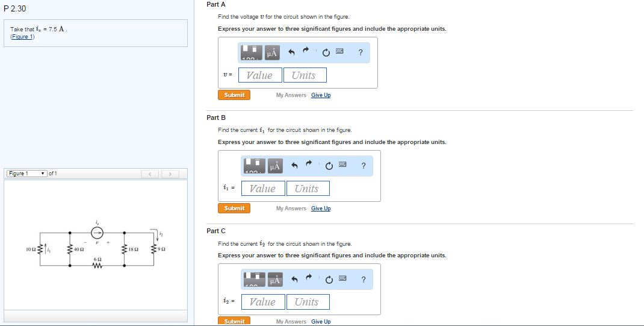Screen dimensions: 644x326
Task: Open templates tool in Part A toolbar
Action: [x=252, y=52]
